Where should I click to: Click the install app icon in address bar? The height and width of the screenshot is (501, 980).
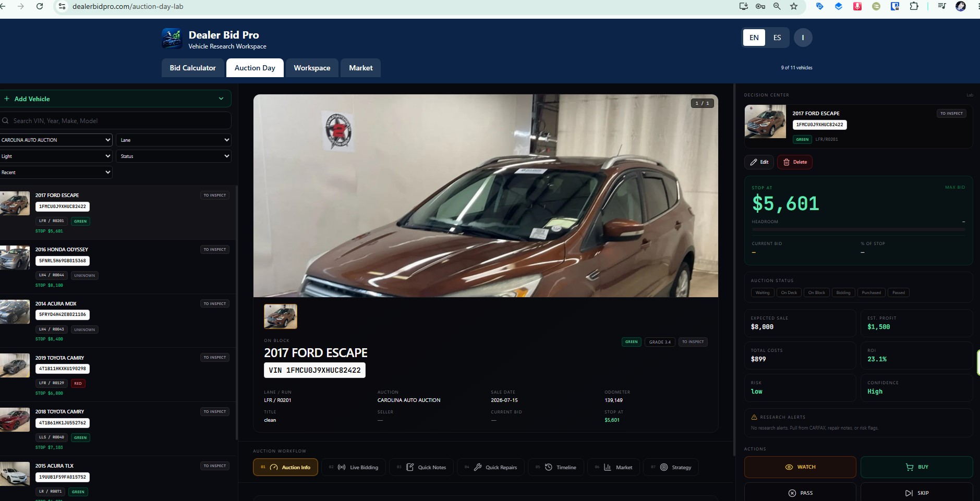pyautogui.click(x=744, y=6)
